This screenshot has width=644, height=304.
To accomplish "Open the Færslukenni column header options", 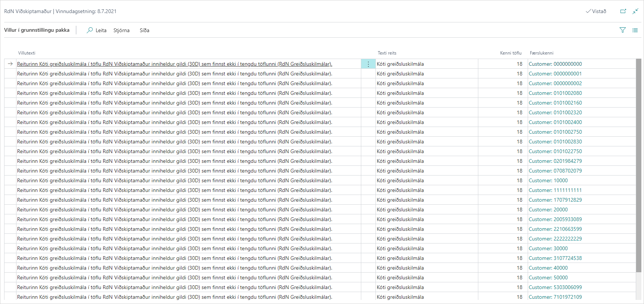I will tap(541, 53).
